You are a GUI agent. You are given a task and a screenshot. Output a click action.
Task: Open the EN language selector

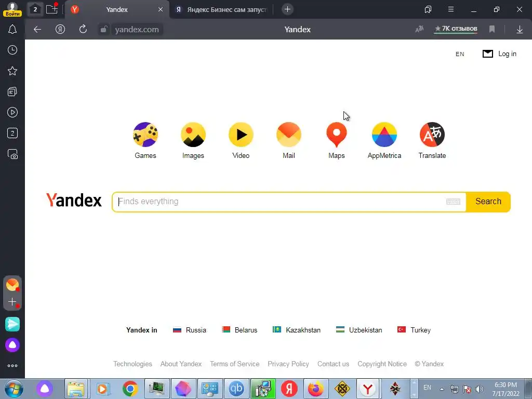coord(460,54)
